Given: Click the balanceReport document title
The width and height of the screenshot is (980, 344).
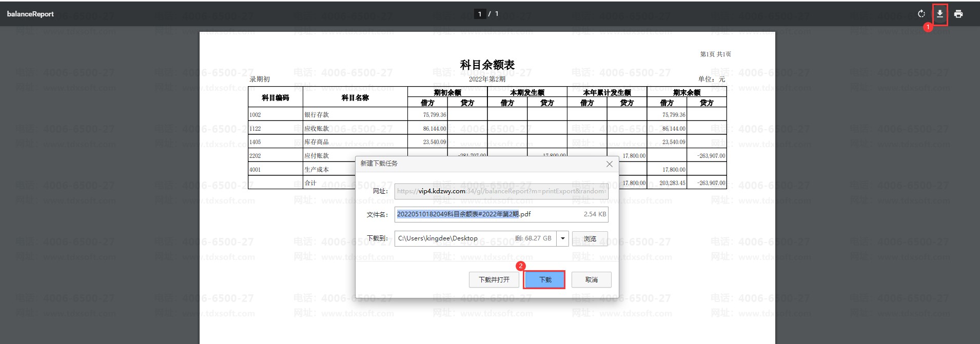Looking at the screenshot, I should coord(30,14).
